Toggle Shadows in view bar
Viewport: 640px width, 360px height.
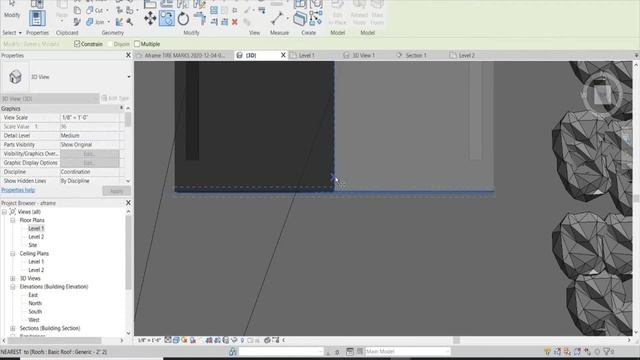[x=192, y=340]
